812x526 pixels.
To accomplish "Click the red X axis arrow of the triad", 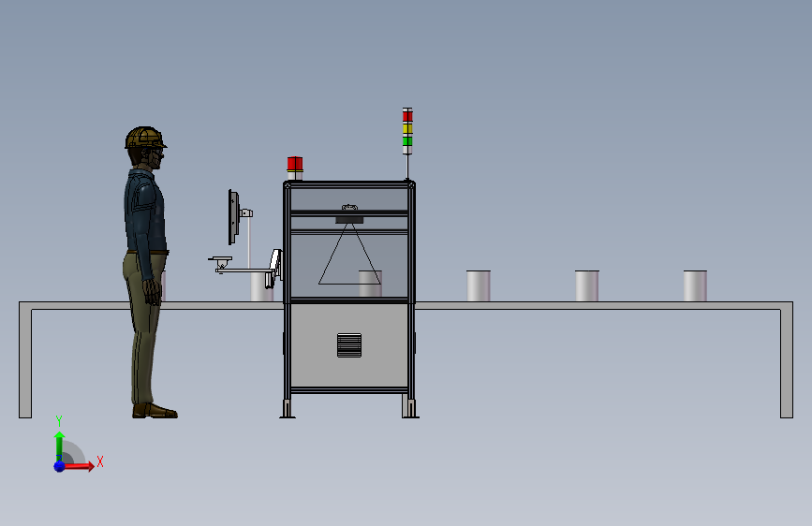I will point(79,466).
